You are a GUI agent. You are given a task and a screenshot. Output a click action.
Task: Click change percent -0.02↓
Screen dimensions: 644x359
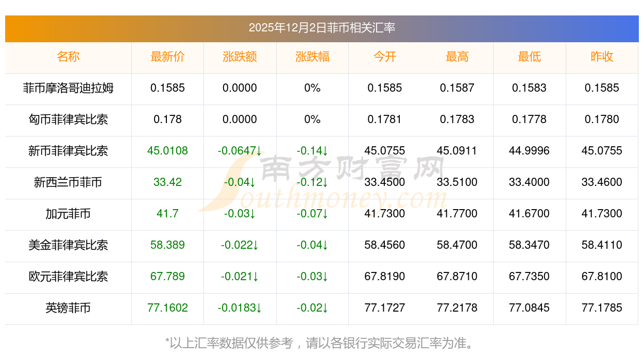pyautogui.click(x=312, y=308)
